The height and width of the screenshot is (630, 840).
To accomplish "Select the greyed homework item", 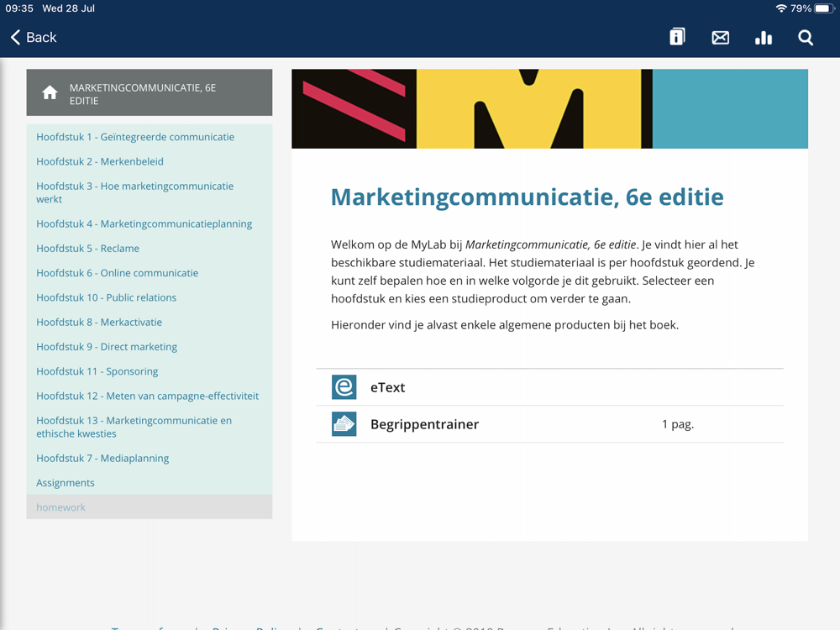I will pyautogui.click(x=150, y=507).
